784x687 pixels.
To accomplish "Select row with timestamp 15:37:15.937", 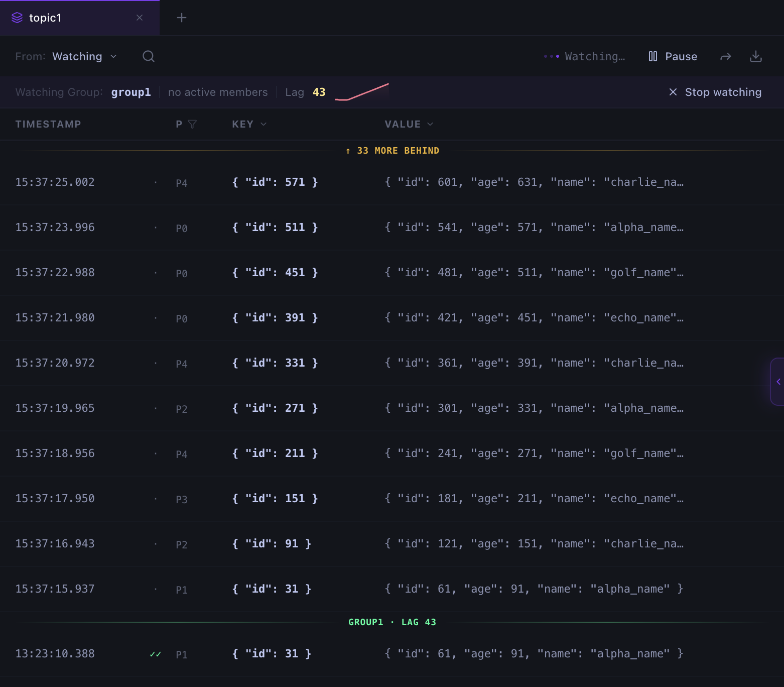I will (x=392, y=589).
